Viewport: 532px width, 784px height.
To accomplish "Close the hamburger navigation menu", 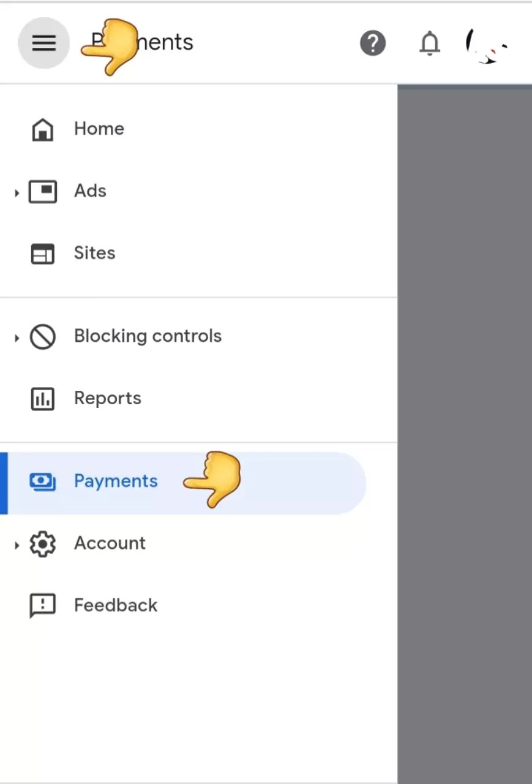I will [x=43, y=43].
